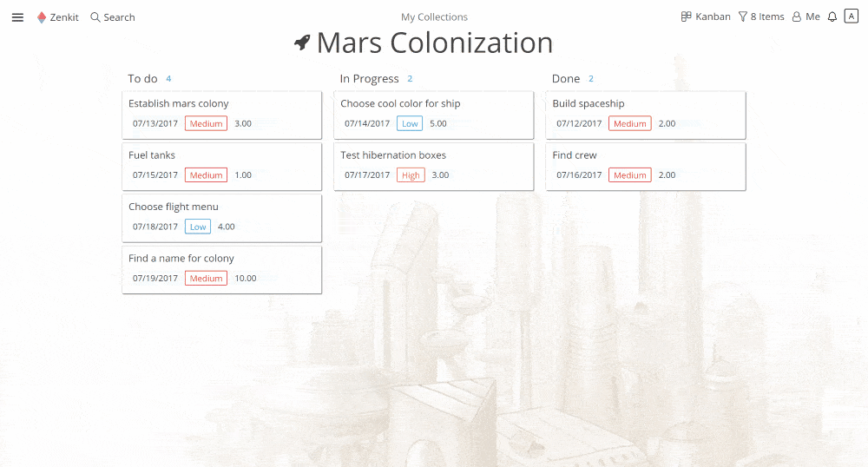This screenshot has height=467, width=868.
Task: Open the Test hibernation boxes card
Action: [434, 167]
